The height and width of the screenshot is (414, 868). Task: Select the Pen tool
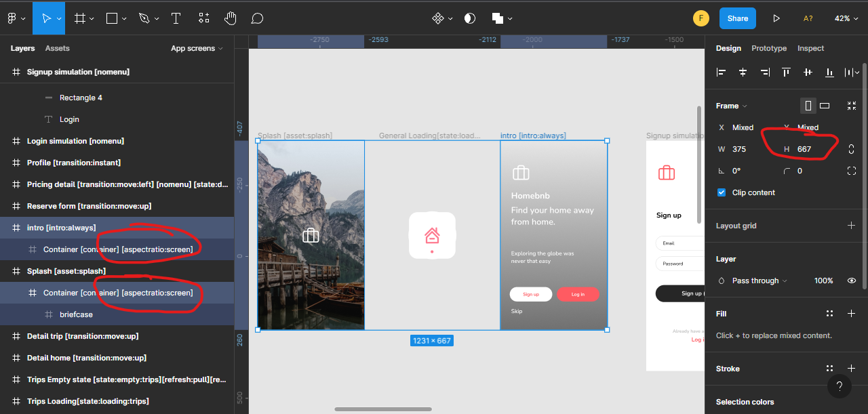click(144, 18)
